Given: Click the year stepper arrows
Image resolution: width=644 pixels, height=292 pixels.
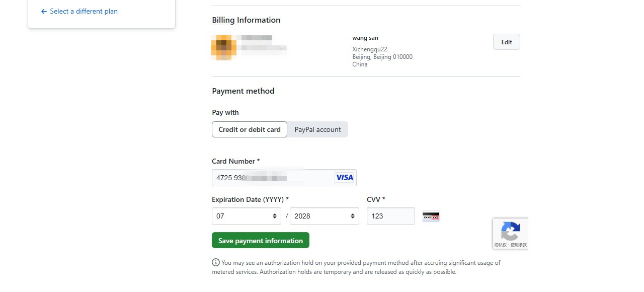Looking at the screenshot, I should (x=353, y=216).
